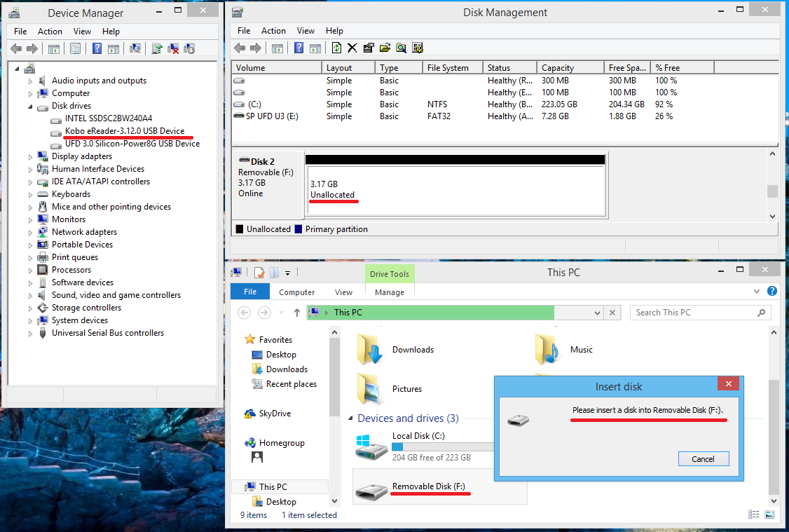The width and height of the screenshot is (789, 532).
Task: Click Properties icon in Disk Management toolbar
Action: point(369,48)
